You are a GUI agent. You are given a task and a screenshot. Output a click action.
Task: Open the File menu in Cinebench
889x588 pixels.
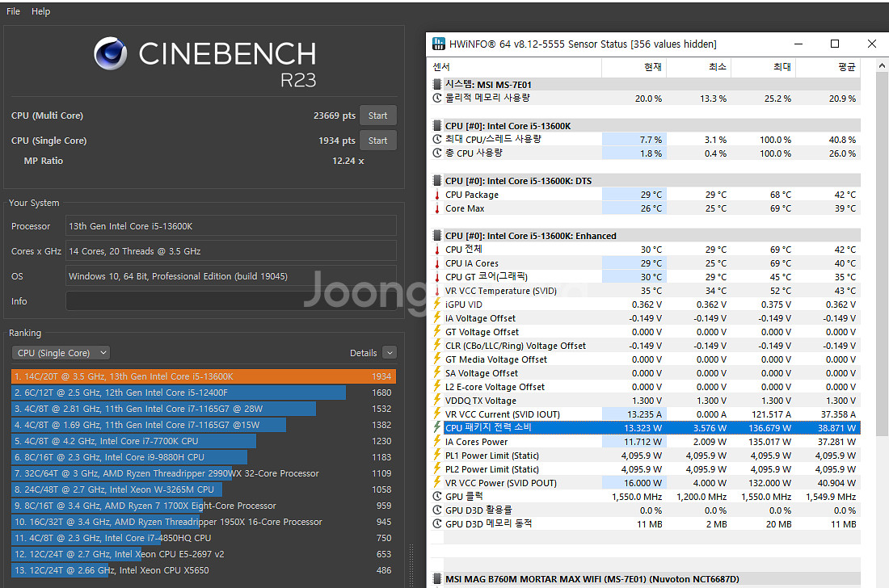click(x=13, y=11)
